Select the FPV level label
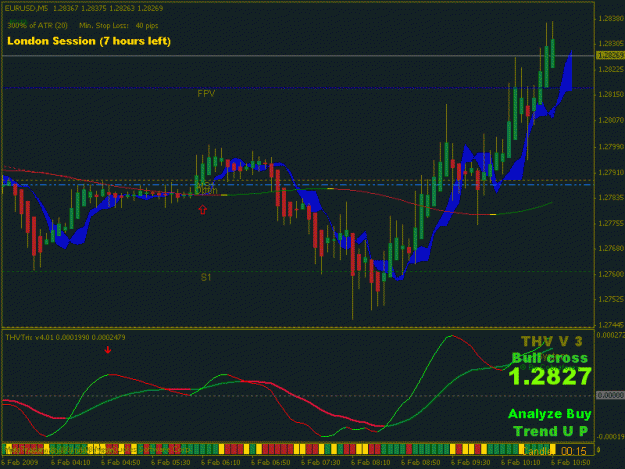Screen dimensions: 625x469 [x=206, y=94]
